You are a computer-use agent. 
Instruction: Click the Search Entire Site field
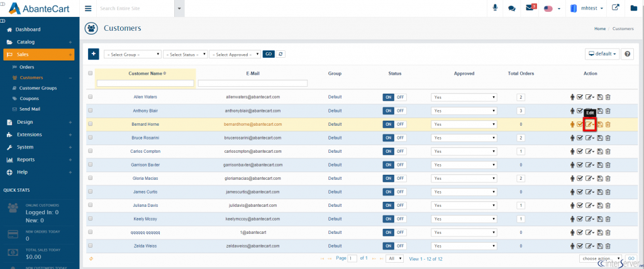coord(136,8)
